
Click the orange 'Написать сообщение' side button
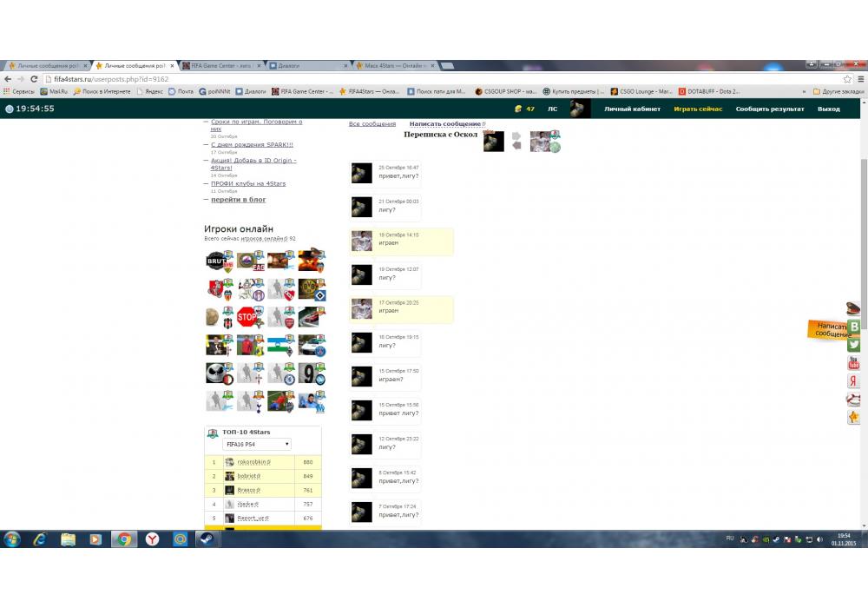coord(829,330)
